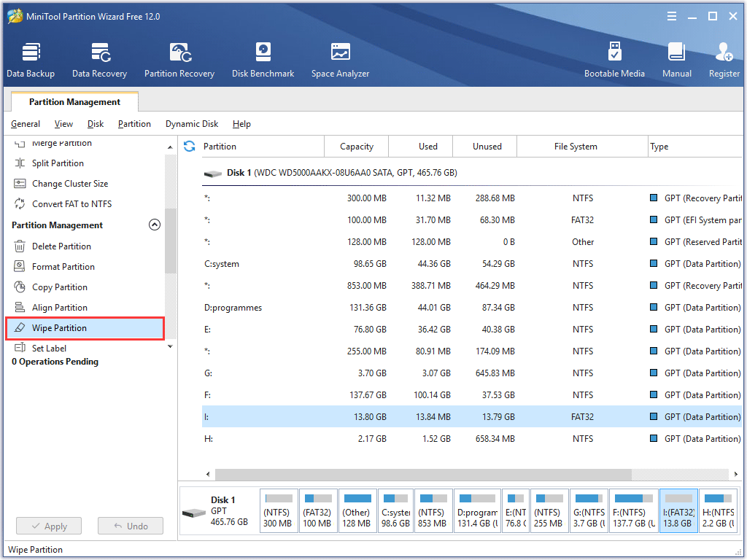Screen dimensions: 747x560
Task: Select the Partition Management tab
Action: [75, 102]
